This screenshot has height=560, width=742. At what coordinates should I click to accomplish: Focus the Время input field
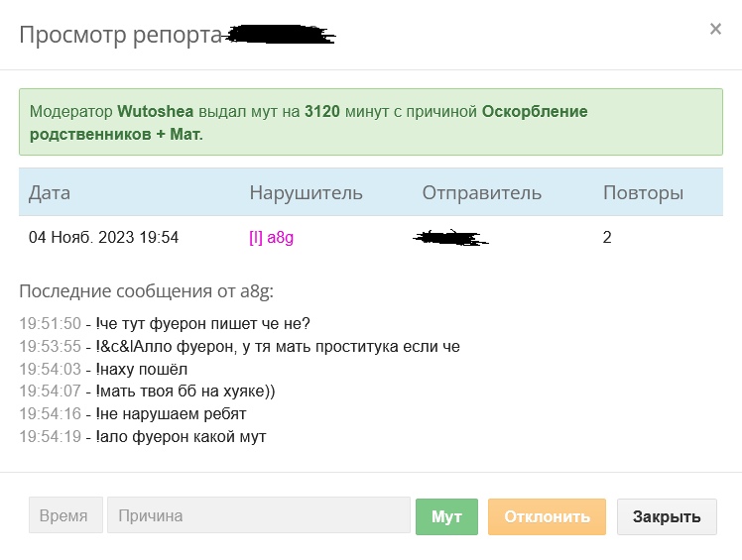(65, 516)
